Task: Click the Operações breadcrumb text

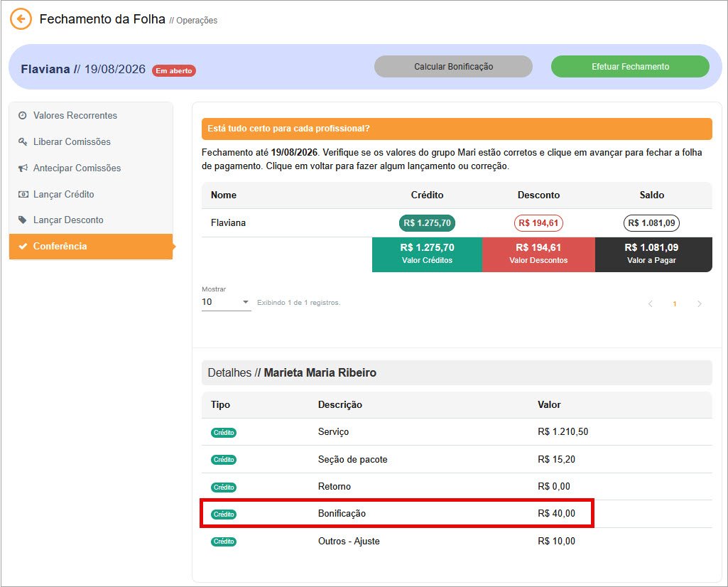Action: point(197,21)
